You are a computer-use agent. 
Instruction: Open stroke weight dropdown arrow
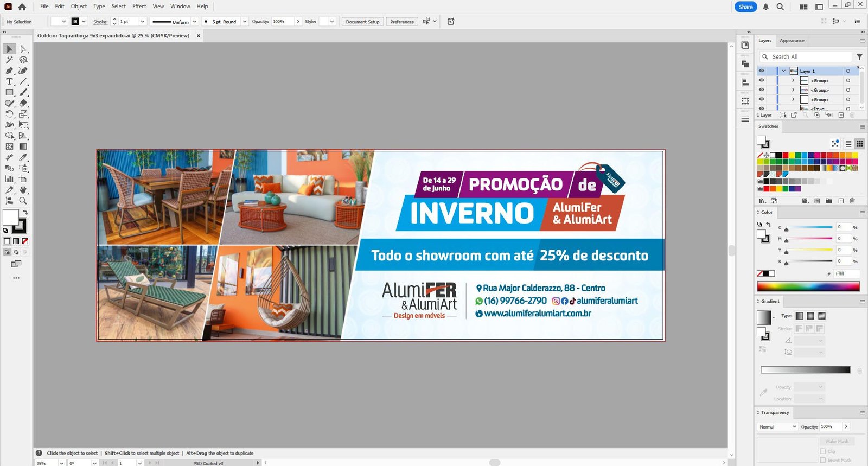click(x=143, y=22)
